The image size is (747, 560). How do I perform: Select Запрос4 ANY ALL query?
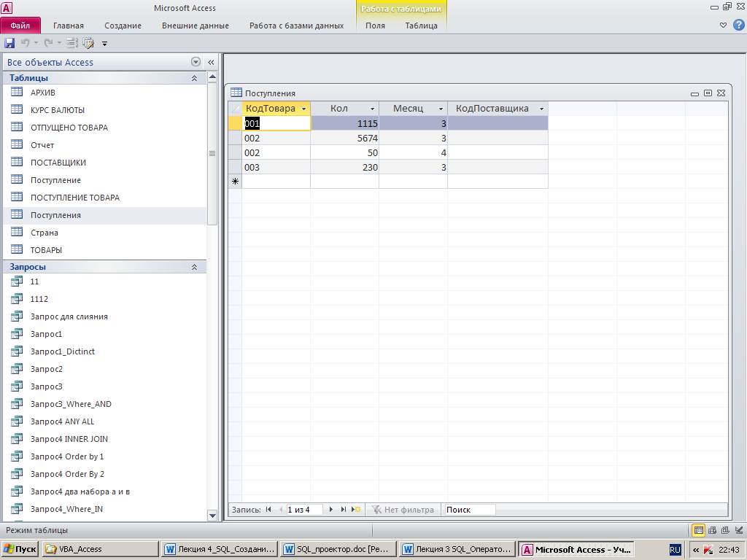pos(62,421)
